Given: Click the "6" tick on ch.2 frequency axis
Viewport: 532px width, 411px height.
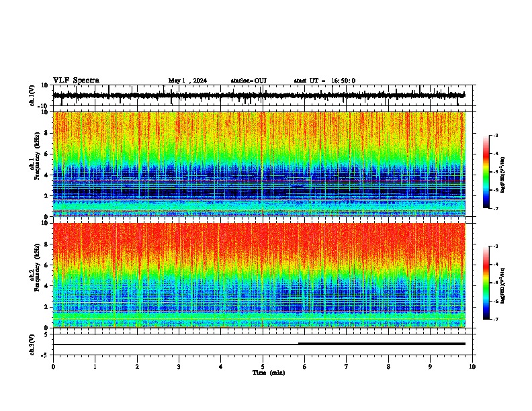Looking at the screenshot, I should coord(46,265).
